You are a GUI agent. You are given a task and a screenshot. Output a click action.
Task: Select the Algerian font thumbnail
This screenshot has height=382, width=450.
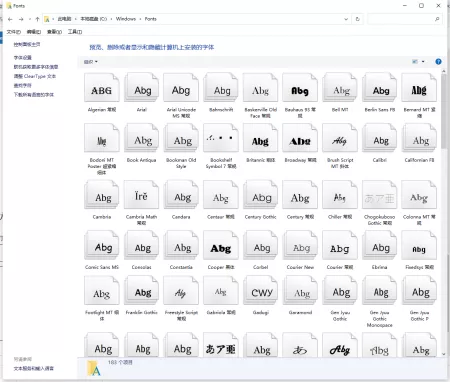[x=102, y=88]
